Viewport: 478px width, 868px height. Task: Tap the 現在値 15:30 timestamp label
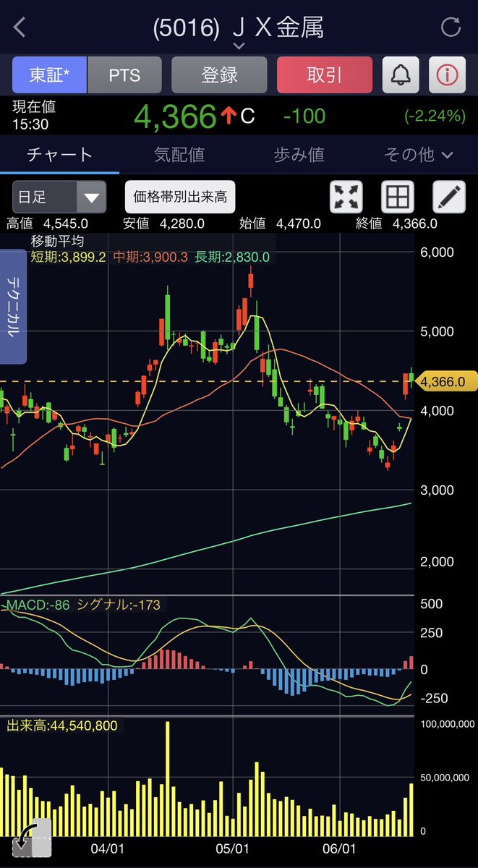[x=34, y=116]
